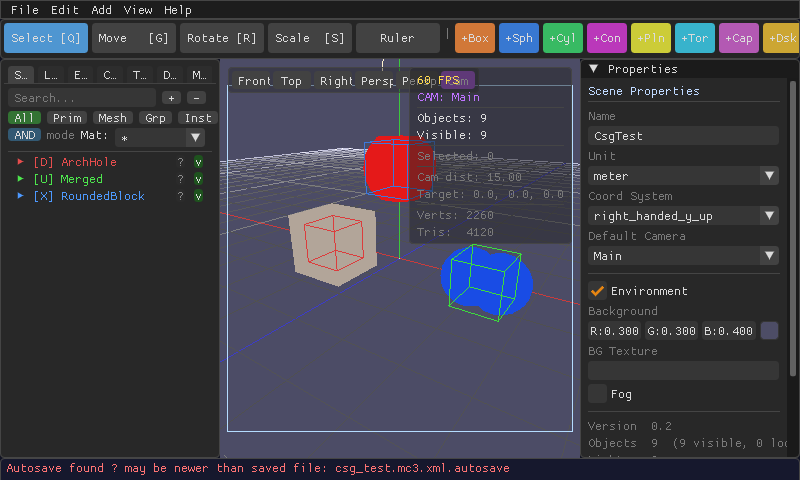Open the Edit menu
Screen dimensions: 800x480
click(65, 10)
